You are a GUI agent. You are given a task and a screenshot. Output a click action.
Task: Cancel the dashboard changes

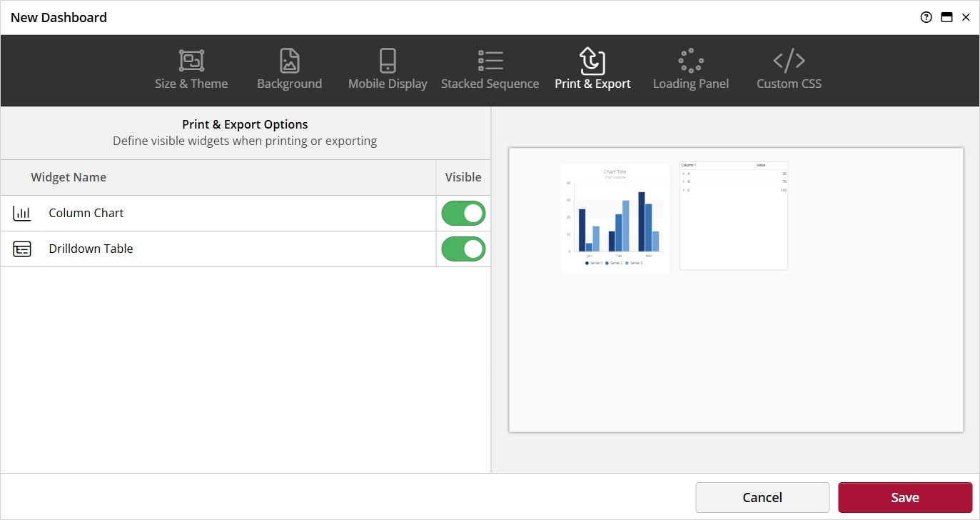coord(762,497)
